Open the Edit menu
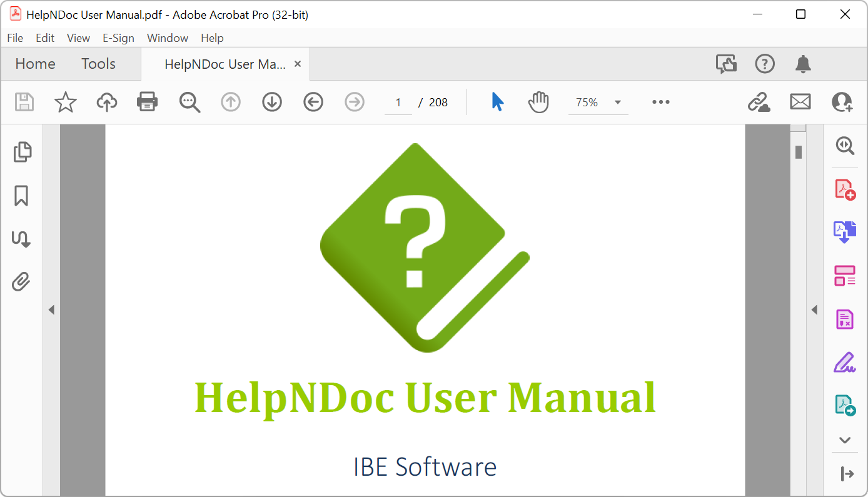This screenshot has height=497, width=868. point(45,38)
